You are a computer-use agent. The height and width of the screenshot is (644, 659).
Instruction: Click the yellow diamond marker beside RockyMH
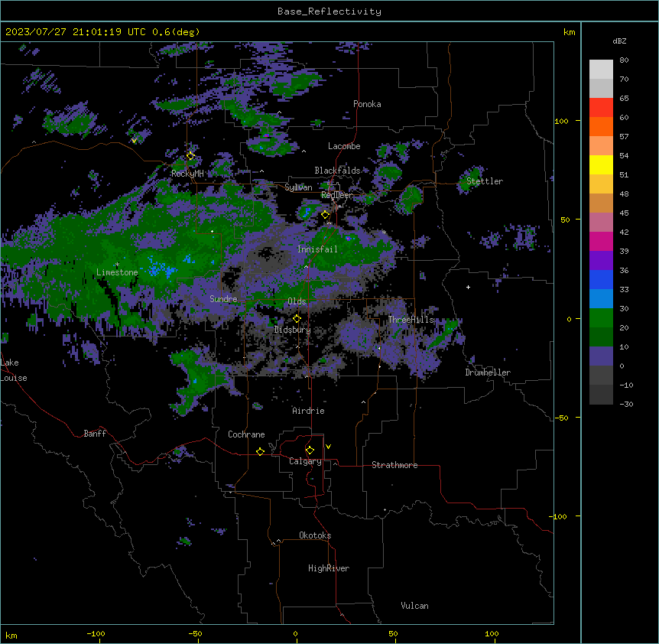tap(190, 156)
